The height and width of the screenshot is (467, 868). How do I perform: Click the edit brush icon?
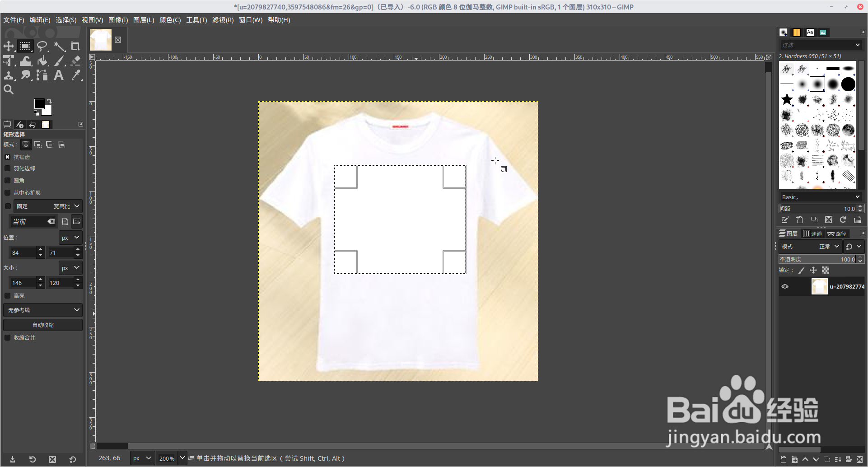(x=785, y=219)
